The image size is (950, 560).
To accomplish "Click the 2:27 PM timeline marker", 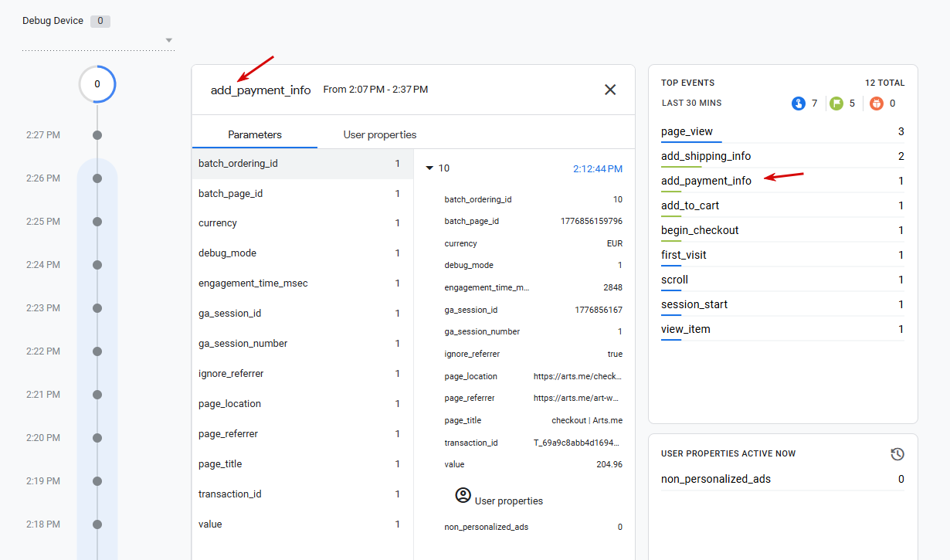I will (x=97, y=135).
